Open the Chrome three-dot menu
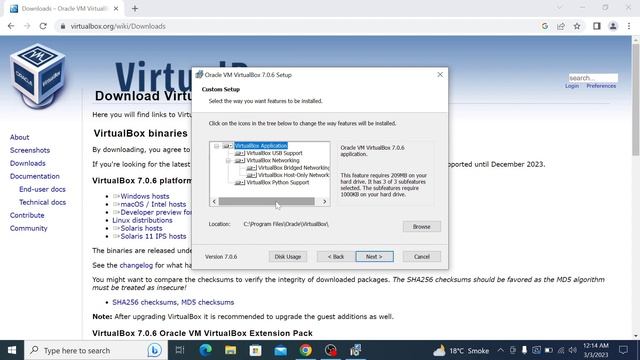The image size is (640, 360). [x=629, y=26]
